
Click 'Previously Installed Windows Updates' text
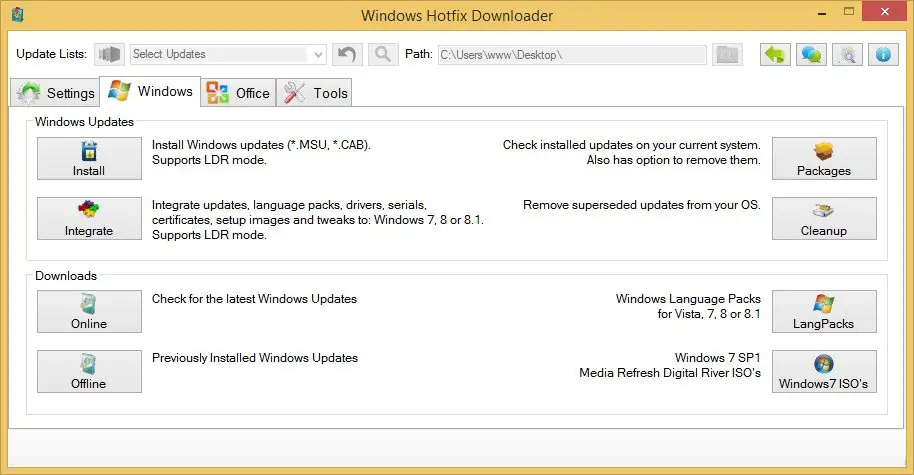[255, 358]
